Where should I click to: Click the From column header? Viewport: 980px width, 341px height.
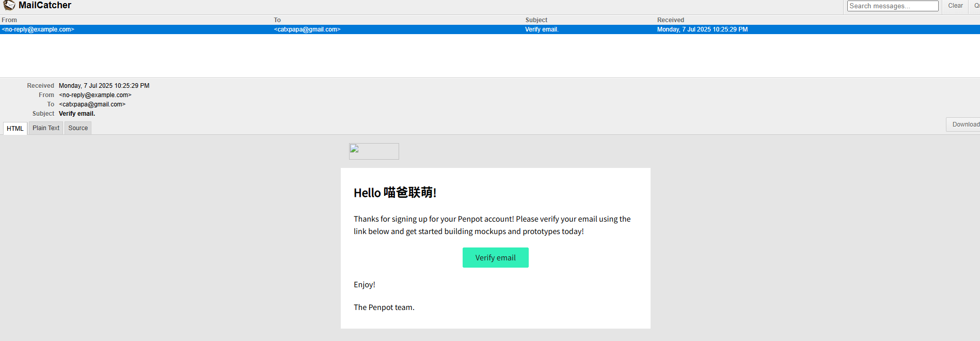coord(9,20)
